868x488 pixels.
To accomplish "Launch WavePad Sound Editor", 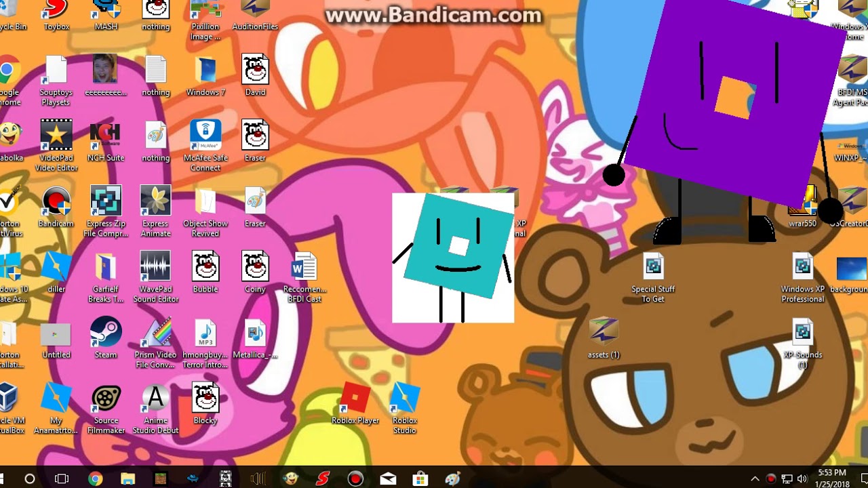I will [155, 277].
